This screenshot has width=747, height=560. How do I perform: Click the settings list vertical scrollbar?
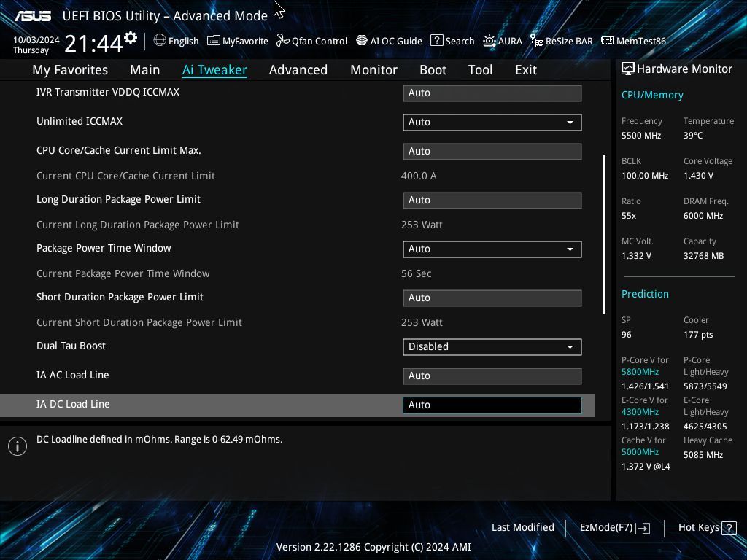(604, 234)
